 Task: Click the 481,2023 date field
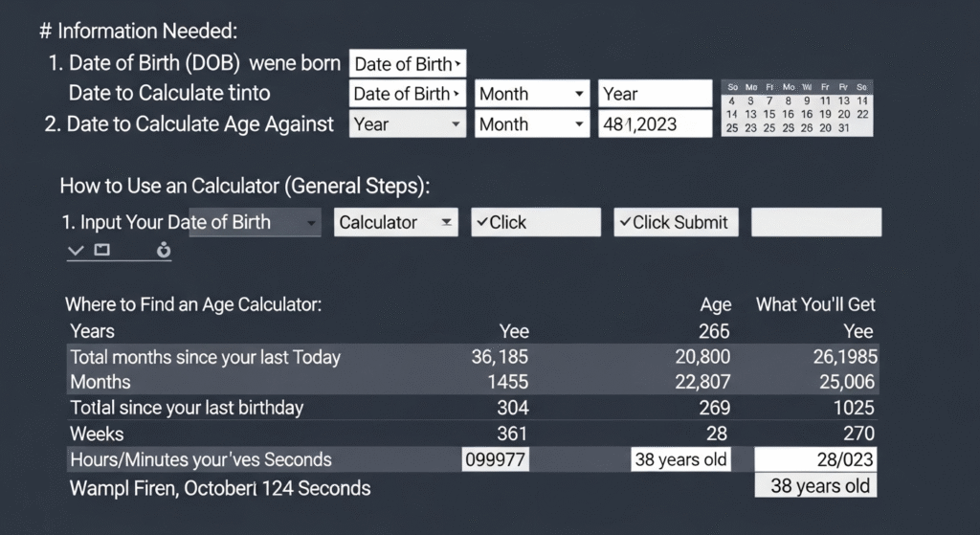(656, 124)
